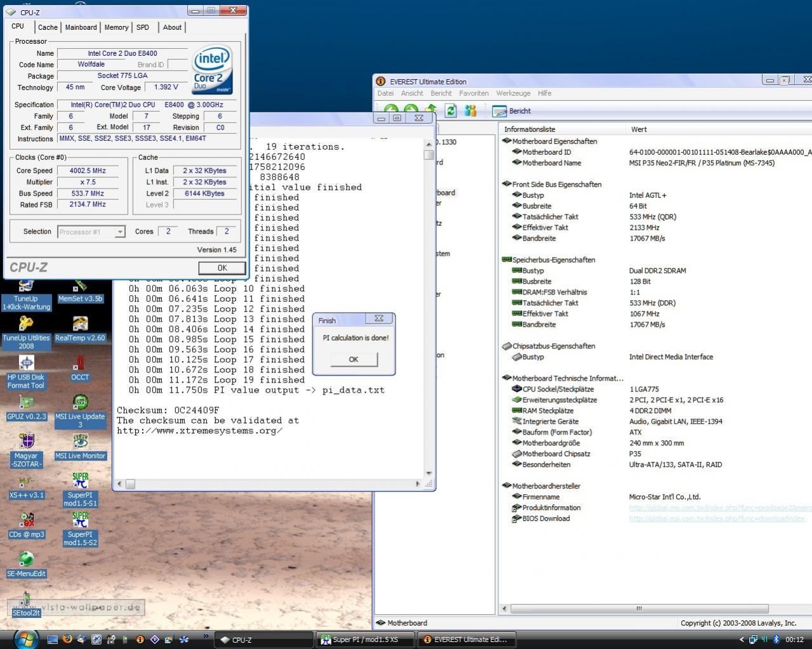Show hidden system tray icons arrow
This screenshot has width=812, height=649.
pos(741,639)
